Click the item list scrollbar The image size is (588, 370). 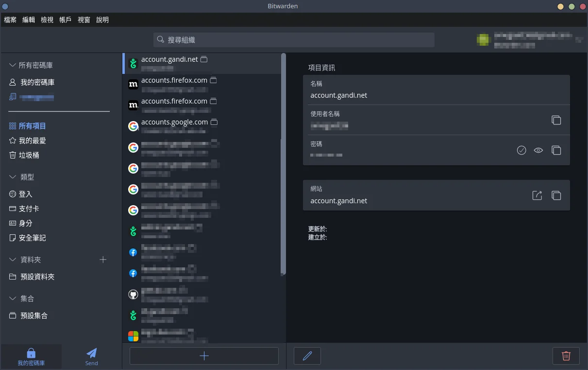point(284,164)
